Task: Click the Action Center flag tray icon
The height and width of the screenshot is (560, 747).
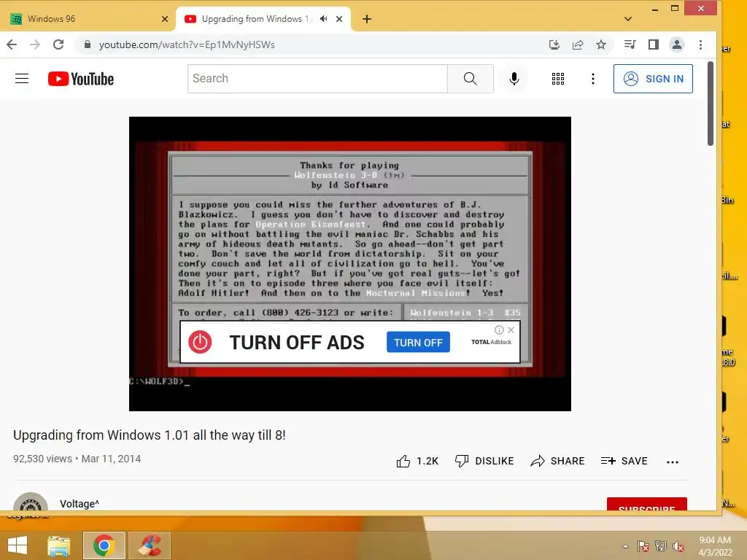Action: pyautogui.click(x=643, y=545)
